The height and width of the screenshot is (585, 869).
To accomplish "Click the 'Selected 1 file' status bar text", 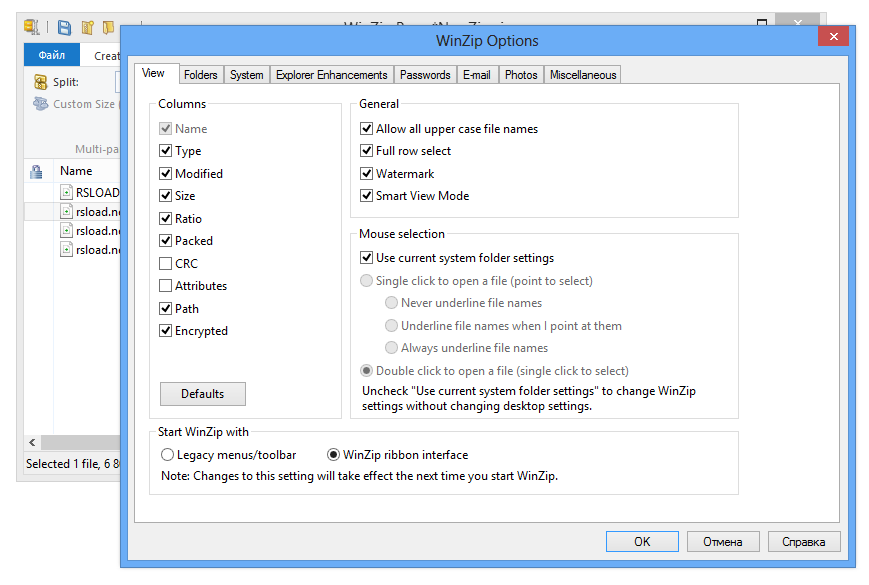I will point(73,464).
